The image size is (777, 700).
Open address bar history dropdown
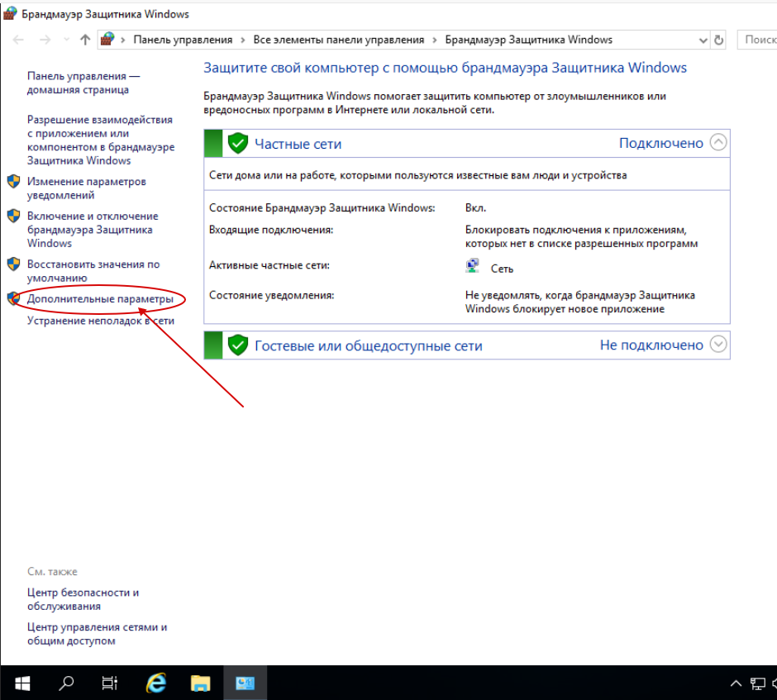click(x=703, y=40)
